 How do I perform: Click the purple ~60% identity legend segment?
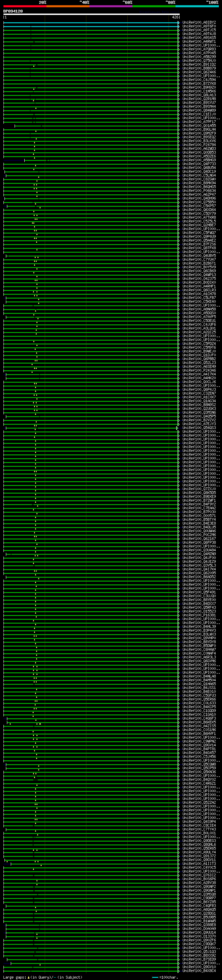(x=111, y=6)
